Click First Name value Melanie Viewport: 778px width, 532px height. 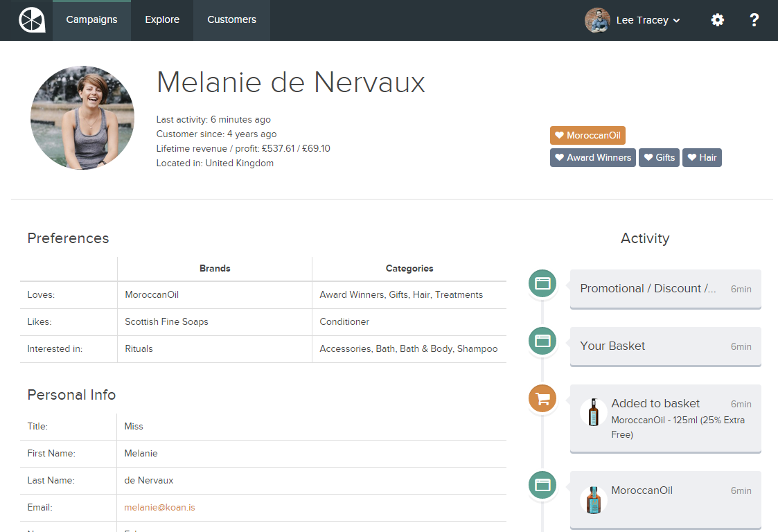click(x=141, y=453)
